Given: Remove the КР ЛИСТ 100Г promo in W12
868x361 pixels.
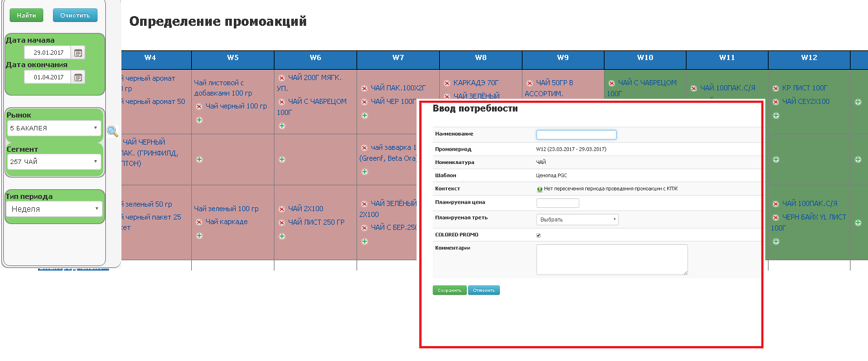Looking at the screenshot, I should click(776, 88).
